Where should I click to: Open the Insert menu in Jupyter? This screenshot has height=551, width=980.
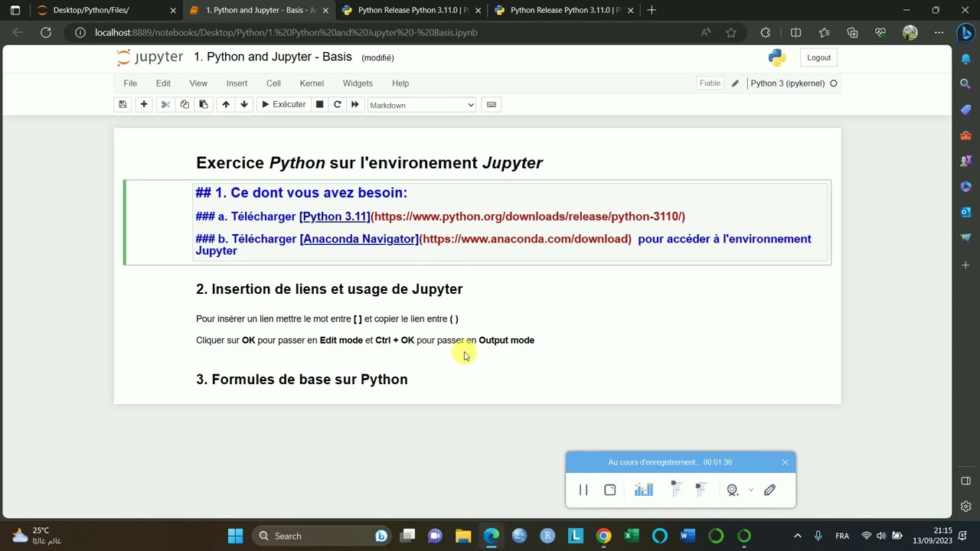237,83
